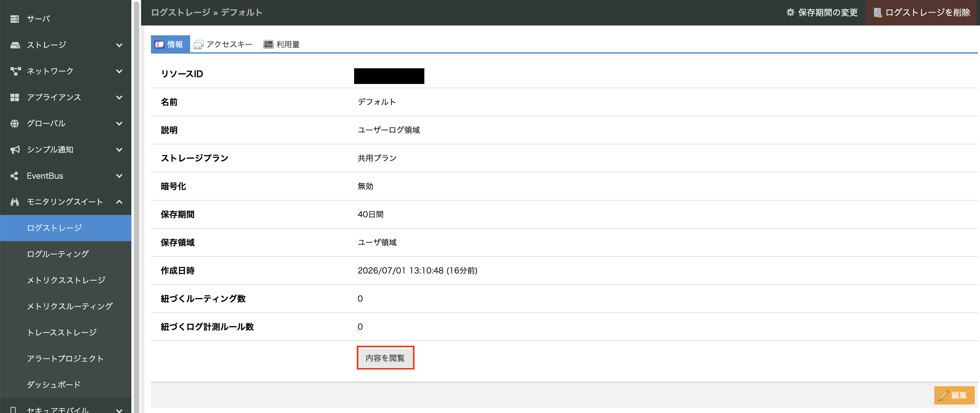Click the gear icon for 保存期間の変更
Viewport: 980px width, 413px height.
[x=791, y=12]
